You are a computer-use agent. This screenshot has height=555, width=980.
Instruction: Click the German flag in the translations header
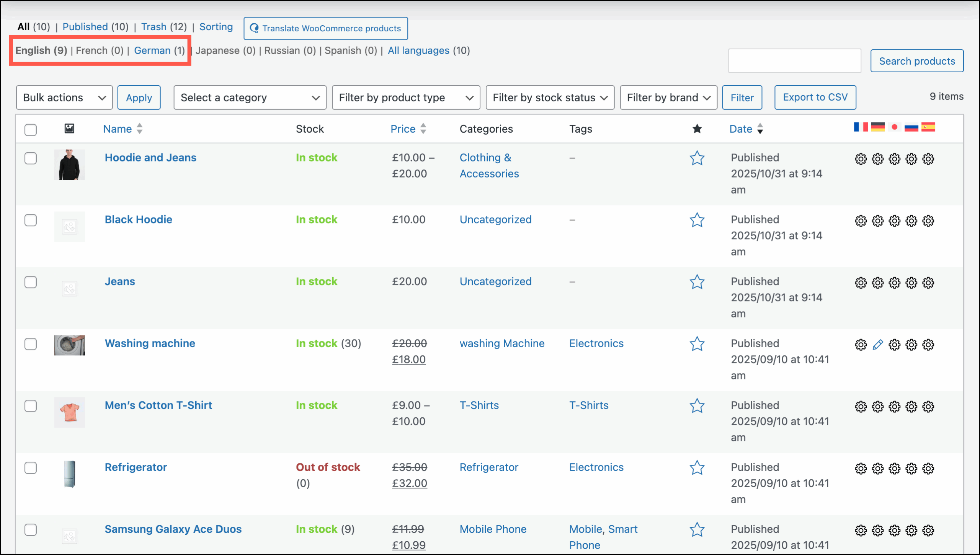tap(878, 127)
